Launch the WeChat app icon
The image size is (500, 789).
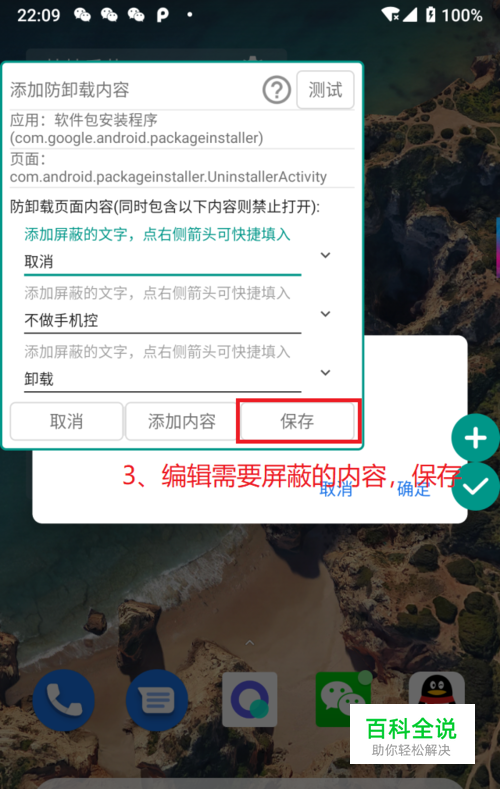[x=343, y=699]
